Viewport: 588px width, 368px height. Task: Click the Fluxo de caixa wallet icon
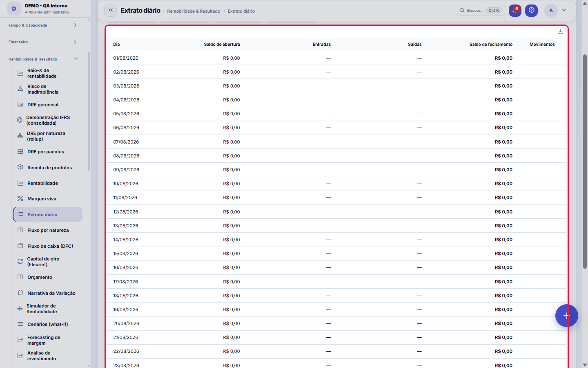point(20,246)
